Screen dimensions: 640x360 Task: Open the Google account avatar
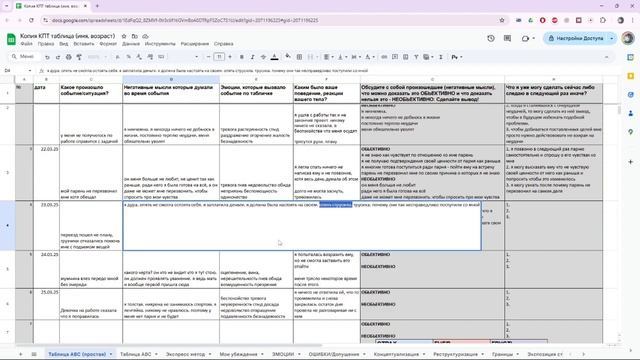[x=628, y=38]
